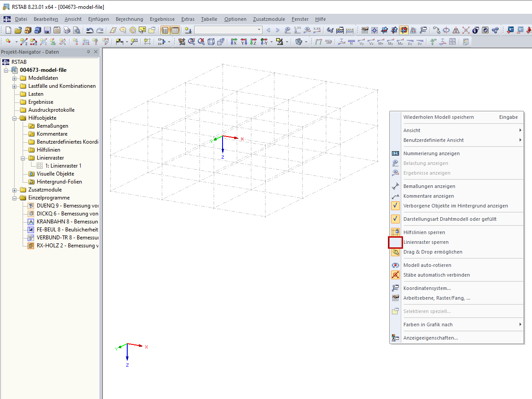
Task: View model in Z direction
Action: (x=254, y=42)
